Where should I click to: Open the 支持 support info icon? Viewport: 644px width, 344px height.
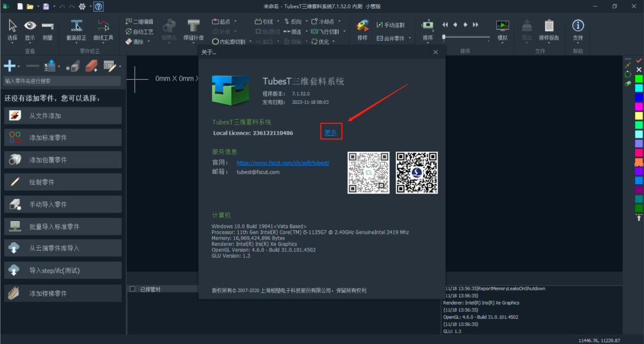coord(578,30)
